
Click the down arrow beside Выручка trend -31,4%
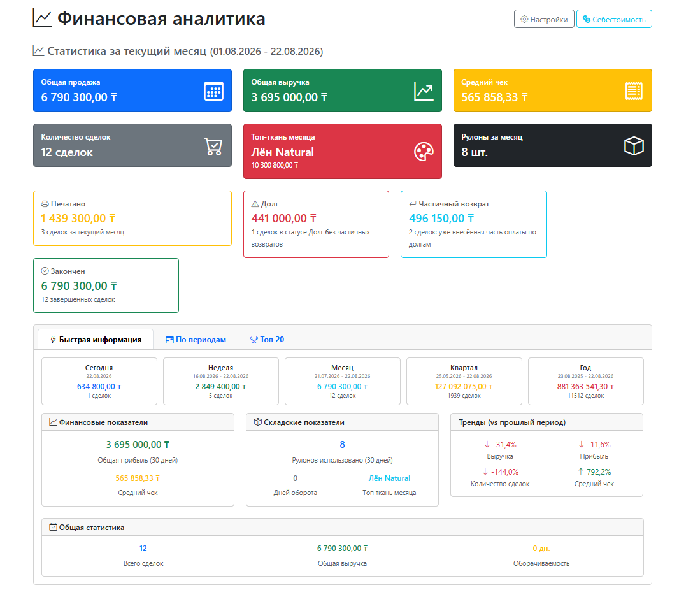pos(487,444)
